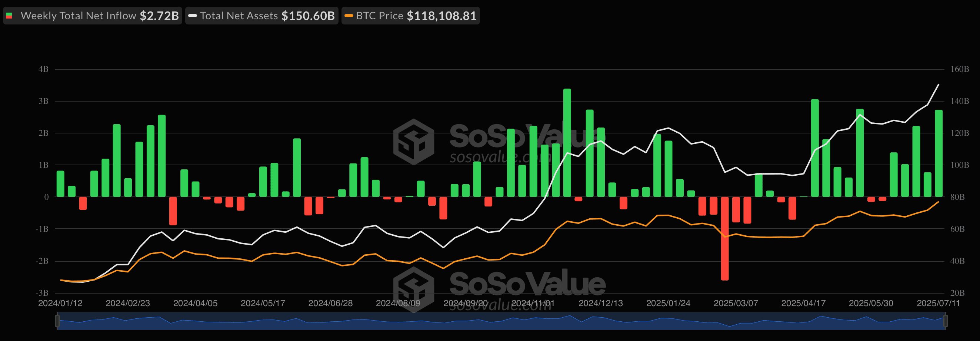
Task: Click the 2025/05/30 x-axis date label
Action: pos(871,303)
